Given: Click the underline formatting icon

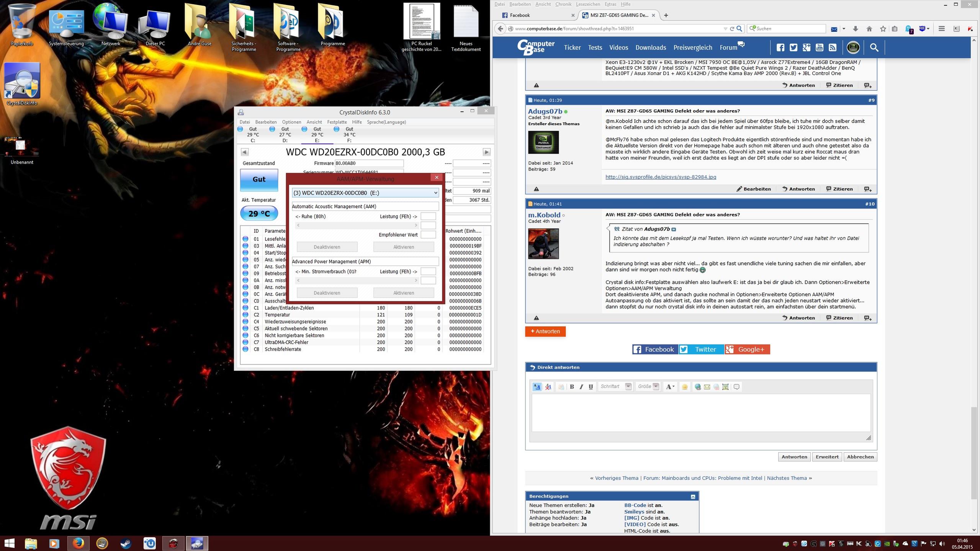Looking at the screenshot, I should click(x=591, y=387).
